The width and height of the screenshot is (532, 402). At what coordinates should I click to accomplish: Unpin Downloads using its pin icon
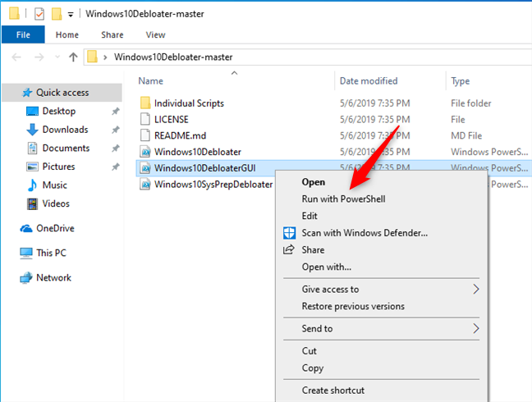[x=116, y=130]
